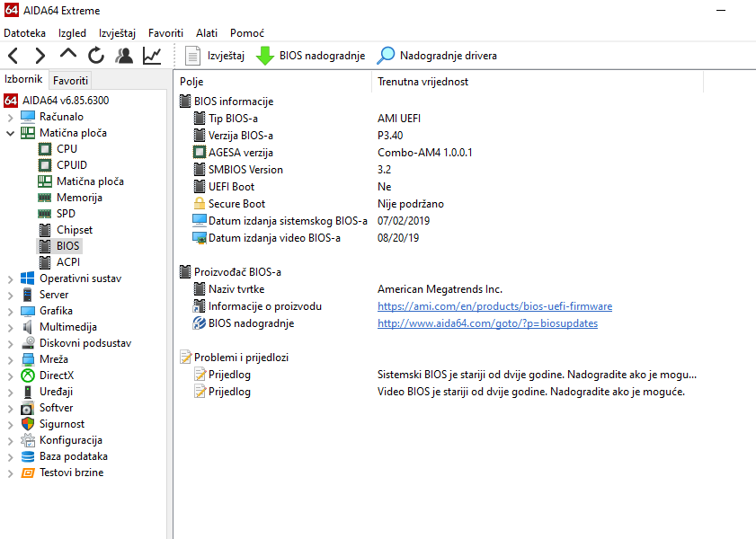Select the BIOS chip icon in tree
Screen dimensions: 756x539
click(x=45, y=246)
